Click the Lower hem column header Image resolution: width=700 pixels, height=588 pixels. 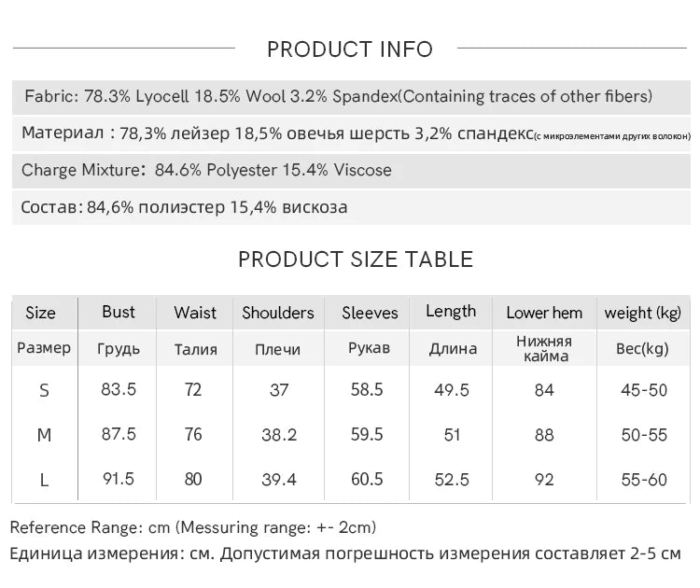coord(544,313)
